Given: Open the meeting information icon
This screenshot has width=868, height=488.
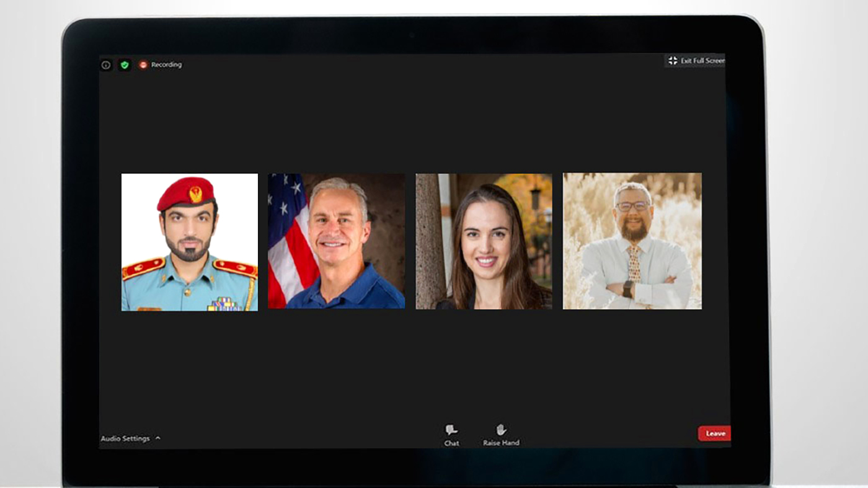Looking at the screenshot, I should tap(106, 65).
